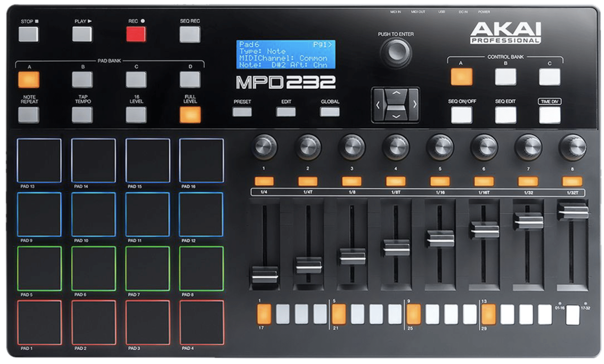Hit green PAD 7

coord(148,269)
